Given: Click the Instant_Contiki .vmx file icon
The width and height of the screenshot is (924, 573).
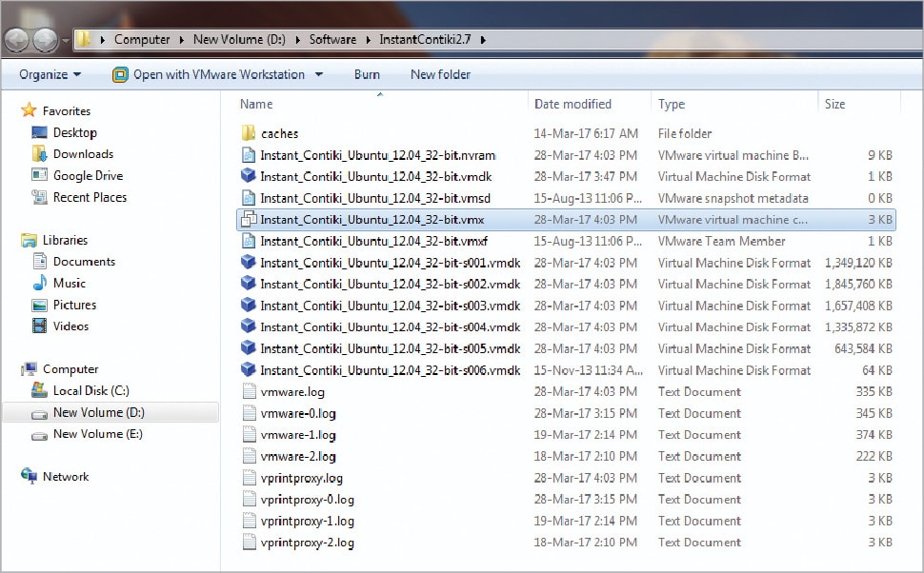Looking at the screenshot, I should click(x=248, y=220).
